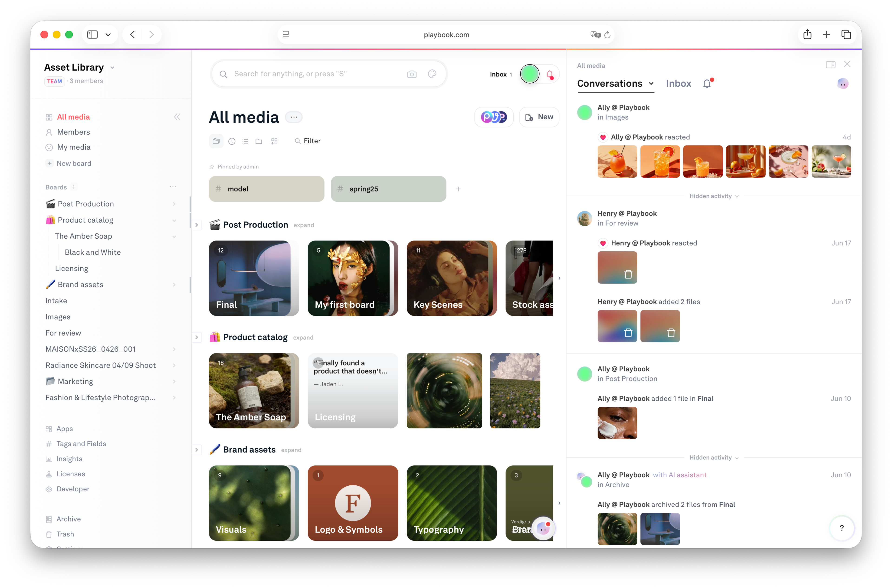892x588 pixels.
Task: Open Boards section ellipsis menu
Action: pyautogui.click(x=173, y=187)
